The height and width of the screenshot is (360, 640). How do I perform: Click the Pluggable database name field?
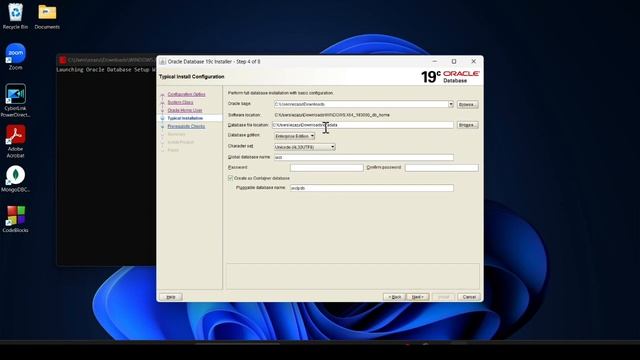point(372,188)
